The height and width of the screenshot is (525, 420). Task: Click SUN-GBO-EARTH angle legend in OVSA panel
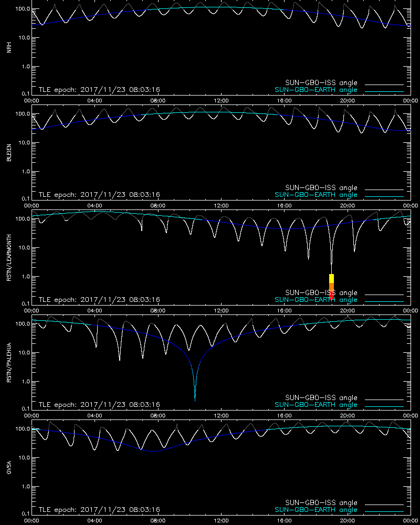(x=316, y=510)
